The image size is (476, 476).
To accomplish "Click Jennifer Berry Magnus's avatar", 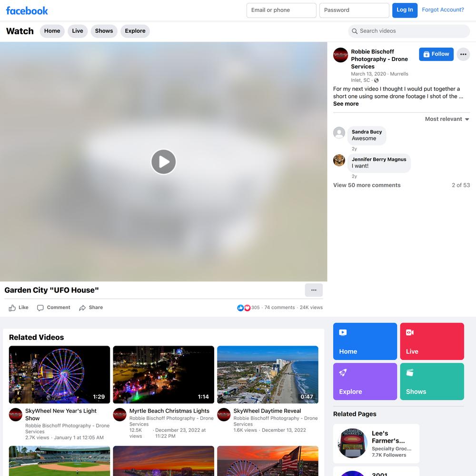I will 339,160.
